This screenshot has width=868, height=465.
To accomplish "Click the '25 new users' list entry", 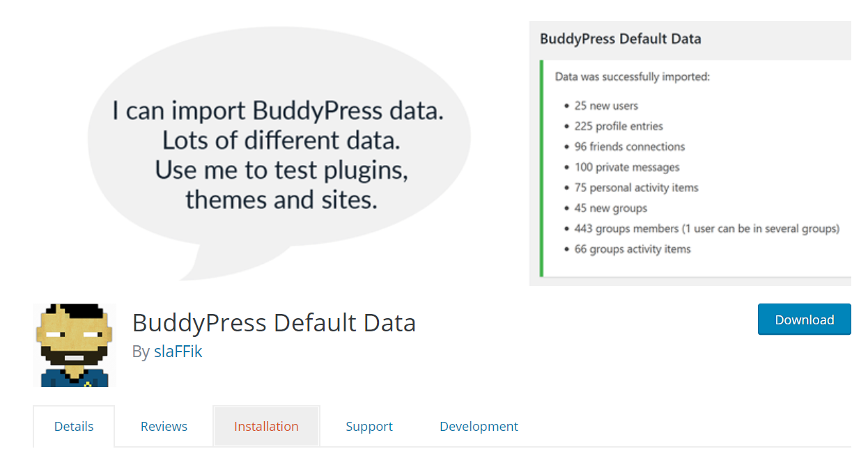I will [606, 106].
